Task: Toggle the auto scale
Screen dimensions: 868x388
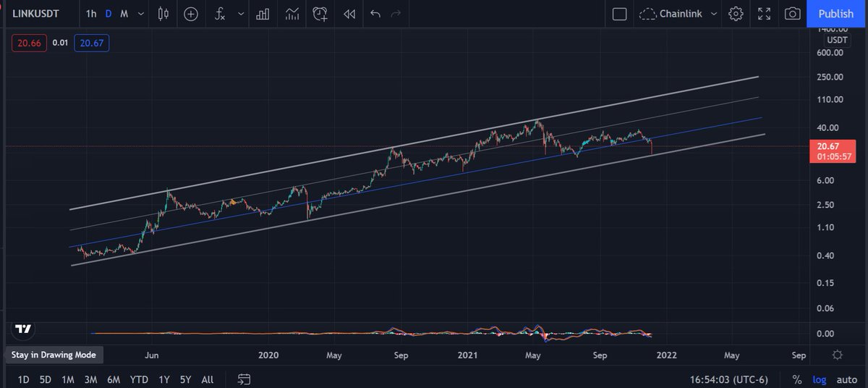Action: click(x=847, y=379)
